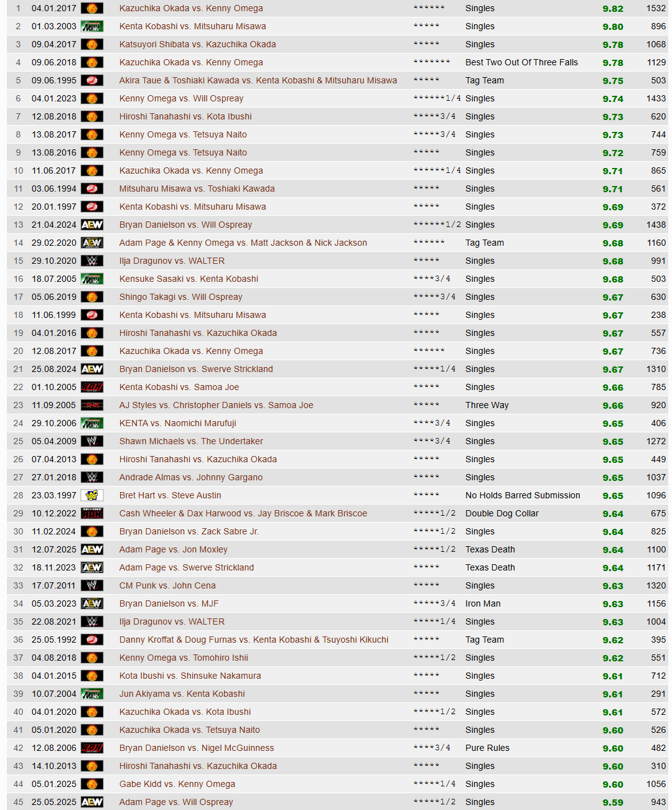Open Bryan Danielson vs. MJF match

point(169,604)
